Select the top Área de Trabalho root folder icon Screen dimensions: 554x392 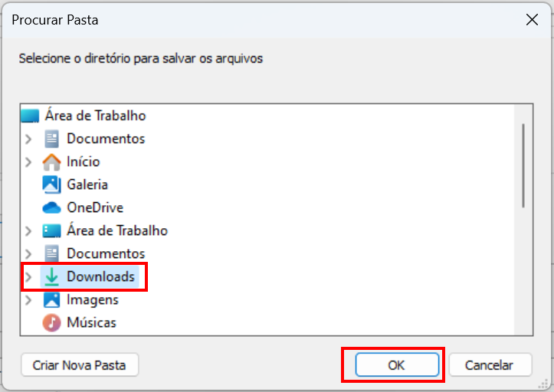tap(30, 116)
